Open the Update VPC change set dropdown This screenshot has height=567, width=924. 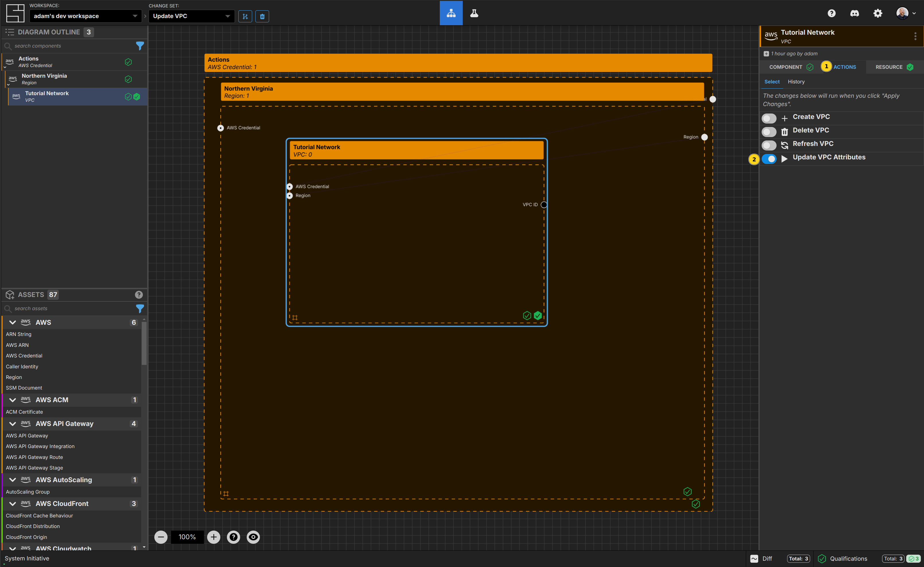[x=191, y=16]
